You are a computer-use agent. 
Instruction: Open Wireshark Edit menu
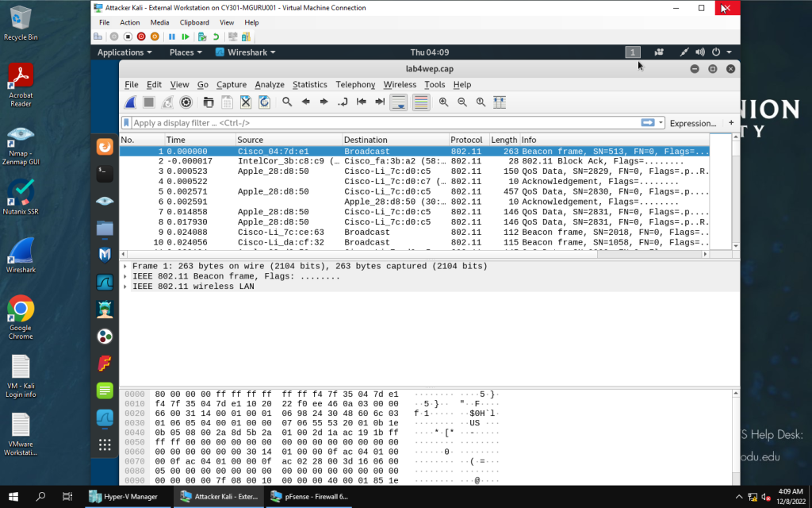point(154,84)
